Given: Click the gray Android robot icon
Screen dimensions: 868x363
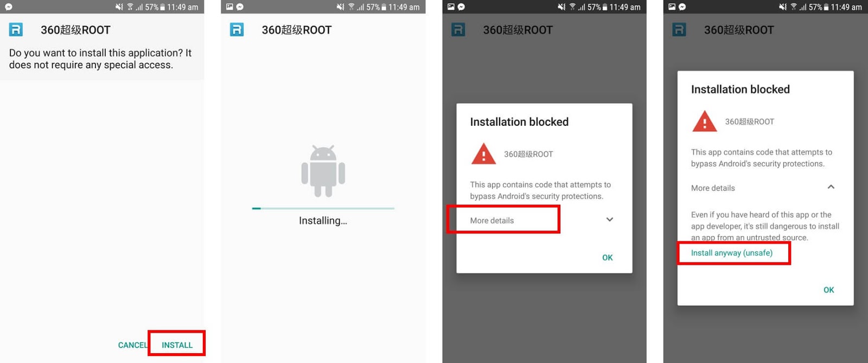Looking at the screenshot, I should point(323,171).
